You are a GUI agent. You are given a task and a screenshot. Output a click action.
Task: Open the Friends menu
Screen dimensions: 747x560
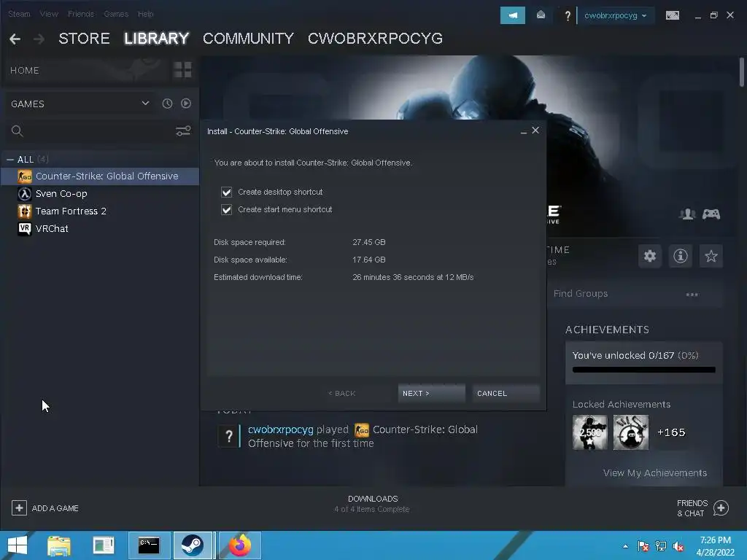pos(81,14)
